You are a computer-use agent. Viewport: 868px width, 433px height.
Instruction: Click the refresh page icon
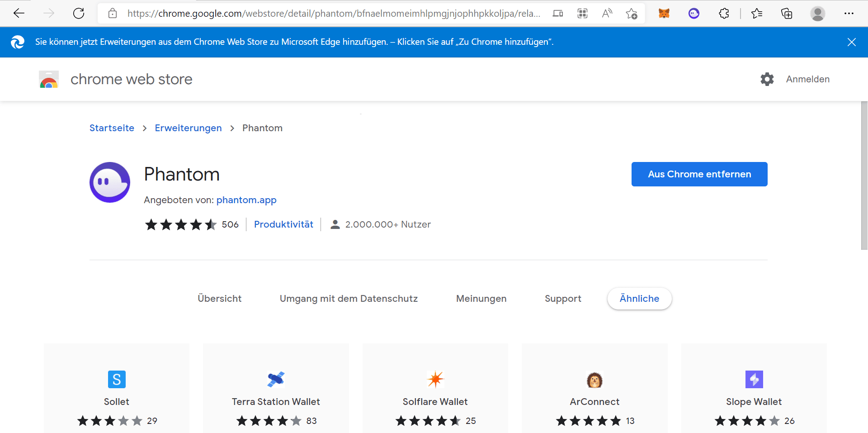(x=79, y=14)
